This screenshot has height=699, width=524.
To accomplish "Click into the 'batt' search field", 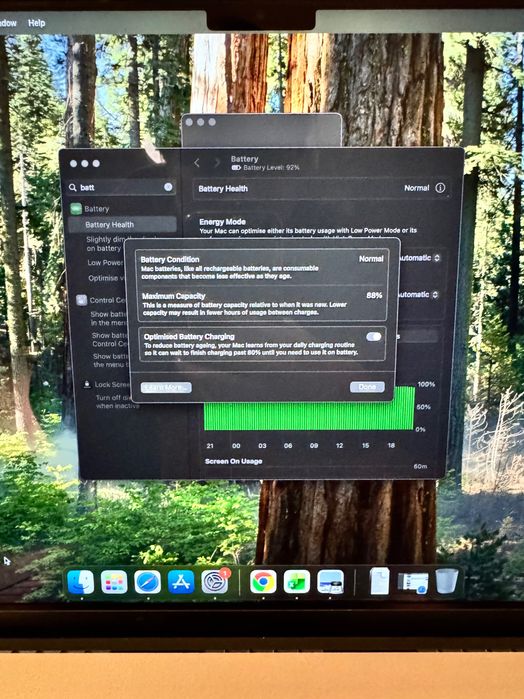I will pyautogui.click(x=121, y=187).
